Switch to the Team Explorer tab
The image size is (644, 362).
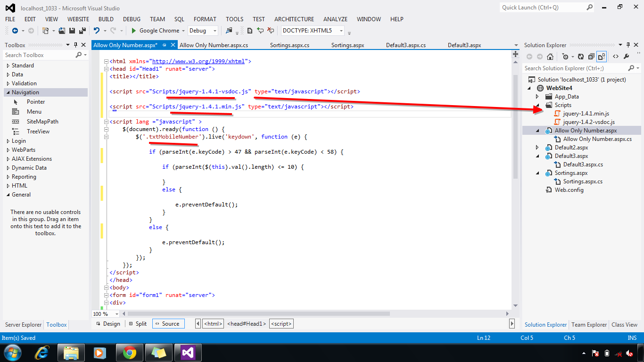tap(589, 325)
